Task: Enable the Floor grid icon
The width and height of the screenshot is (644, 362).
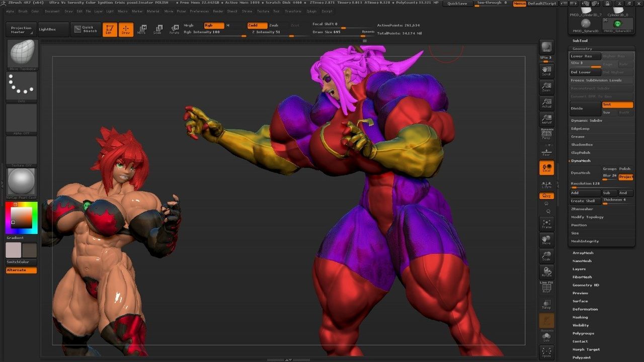Action: [546, 152]
